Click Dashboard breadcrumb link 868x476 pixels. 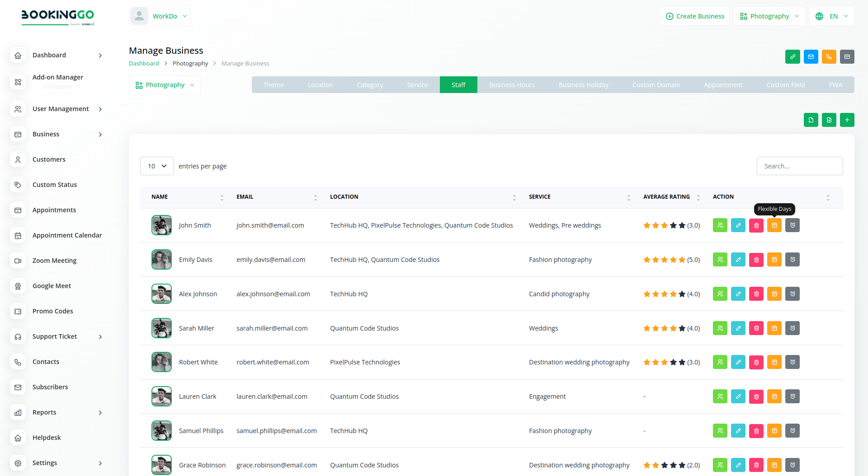click(x=144, y=64)
